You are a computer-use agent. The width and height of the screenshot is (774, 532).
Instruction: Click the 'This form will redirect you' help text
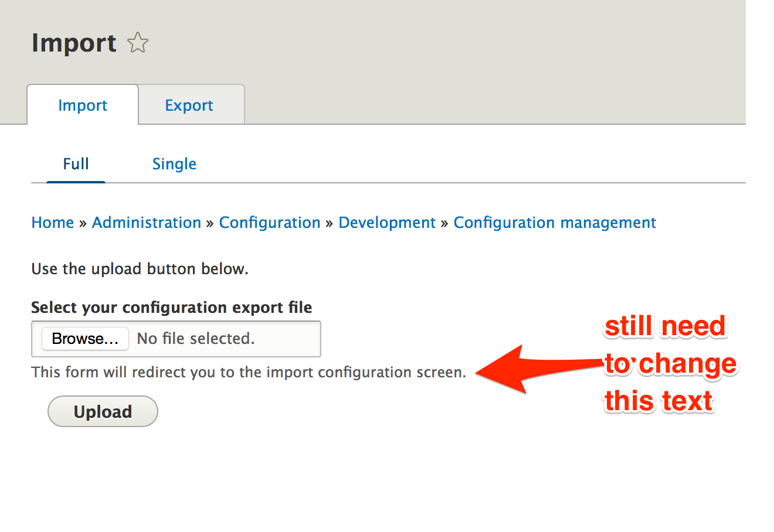click(x=249, y=373)
